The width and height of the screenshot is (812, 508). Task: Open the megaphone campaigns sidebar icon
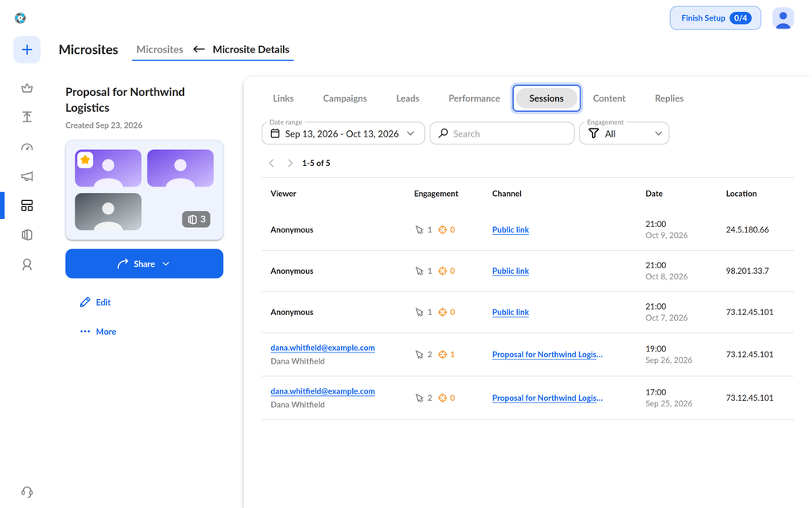[27, 176]
